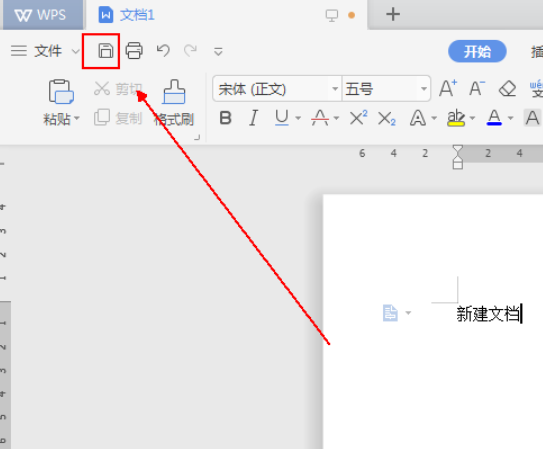Viewport: 543px width, 449px height.
Task: Apply blue font color
Action: tap(494, 118)
